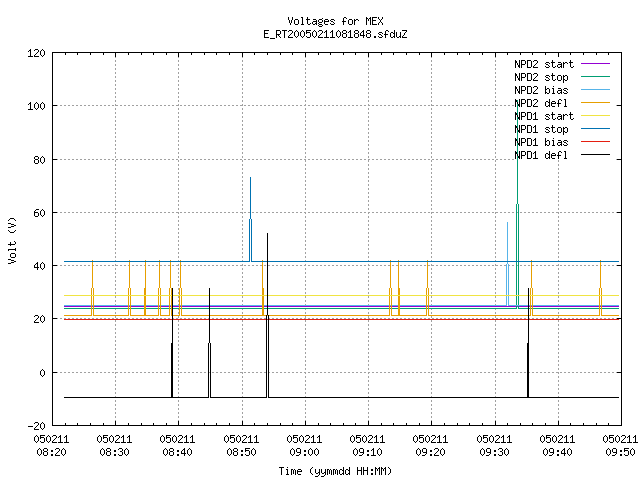Image resolution: width=640 pixels, height=480 pixels.
Task: Click the purple NPD2 start legend line
Action: (x=596, y=64)
